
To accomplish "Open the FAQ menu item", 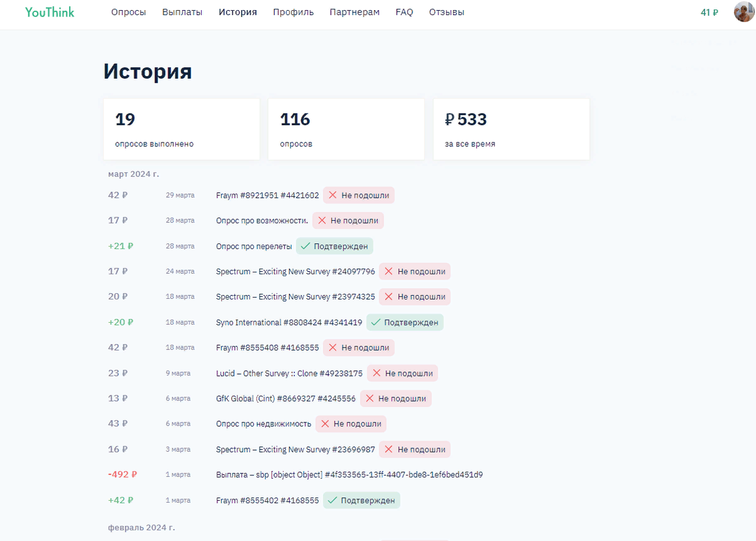I will click(404, 12).
